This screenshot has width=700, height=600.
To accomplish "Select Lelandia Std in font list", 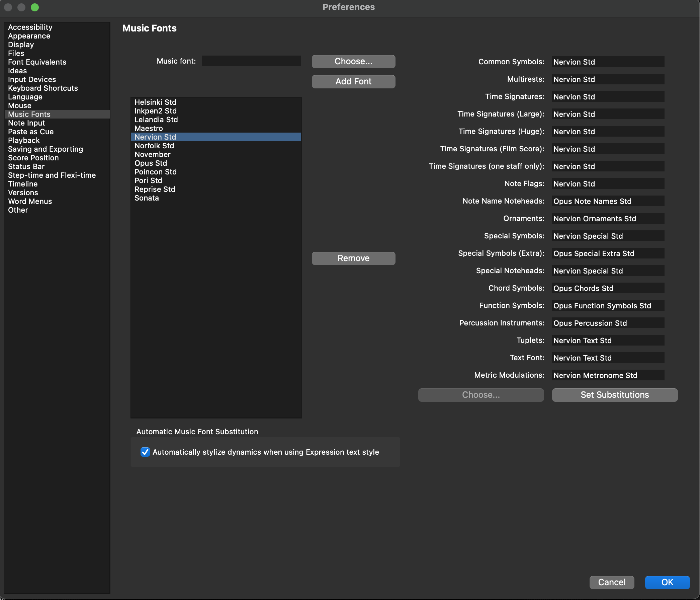I will click(216, 120).
